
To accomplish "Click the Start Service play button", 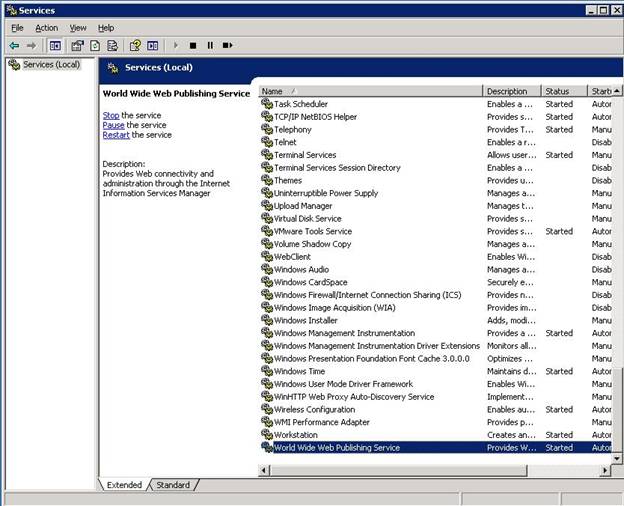I will pyautogui.click(x=176, y=46).
